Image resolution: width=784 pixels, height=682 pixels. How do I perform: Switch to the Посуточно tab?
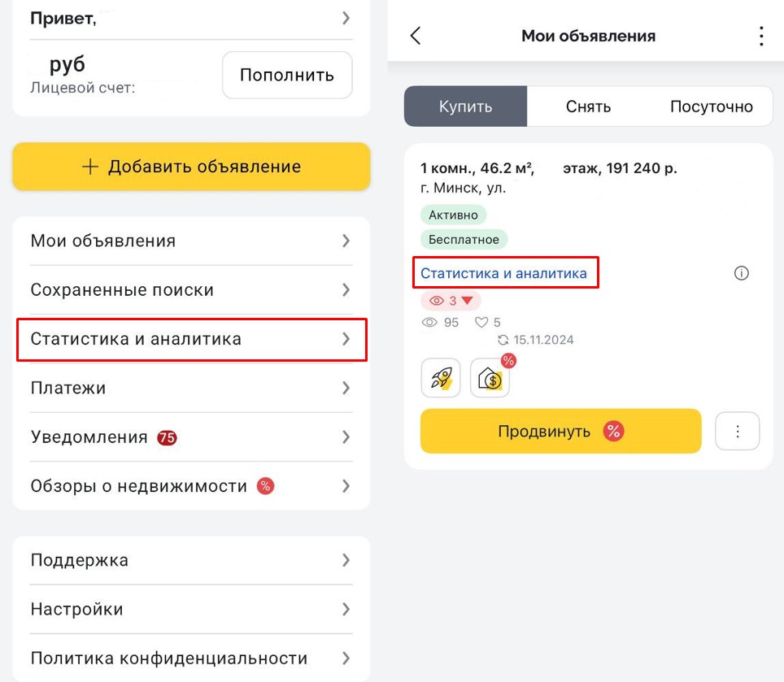click(x=711, y=106)
